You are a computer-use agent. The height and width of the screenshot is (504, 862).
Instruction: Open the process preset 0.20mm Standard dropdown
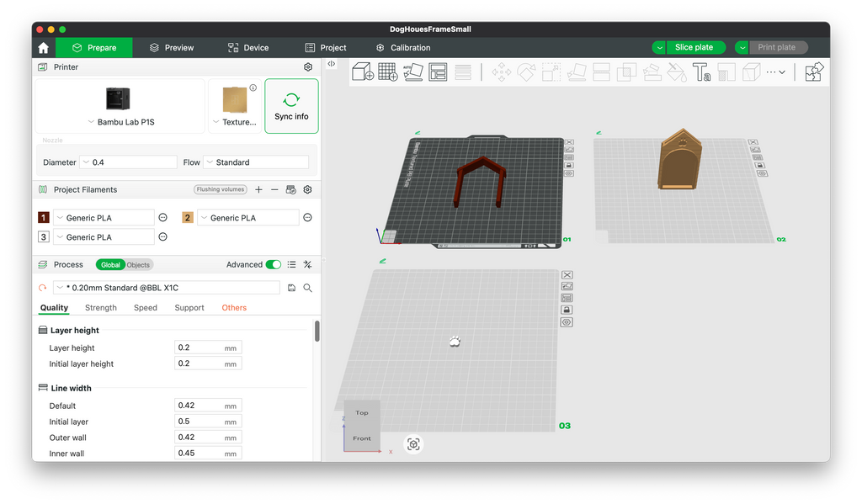click(167, 288)
